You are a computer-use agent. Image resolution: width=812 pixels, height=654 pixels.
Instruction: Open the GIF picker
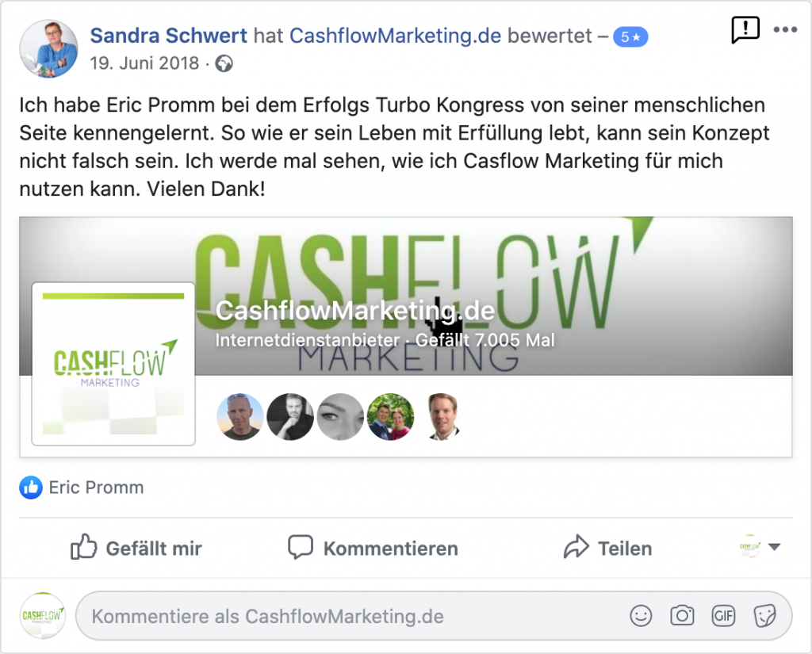tap(723, 616)
